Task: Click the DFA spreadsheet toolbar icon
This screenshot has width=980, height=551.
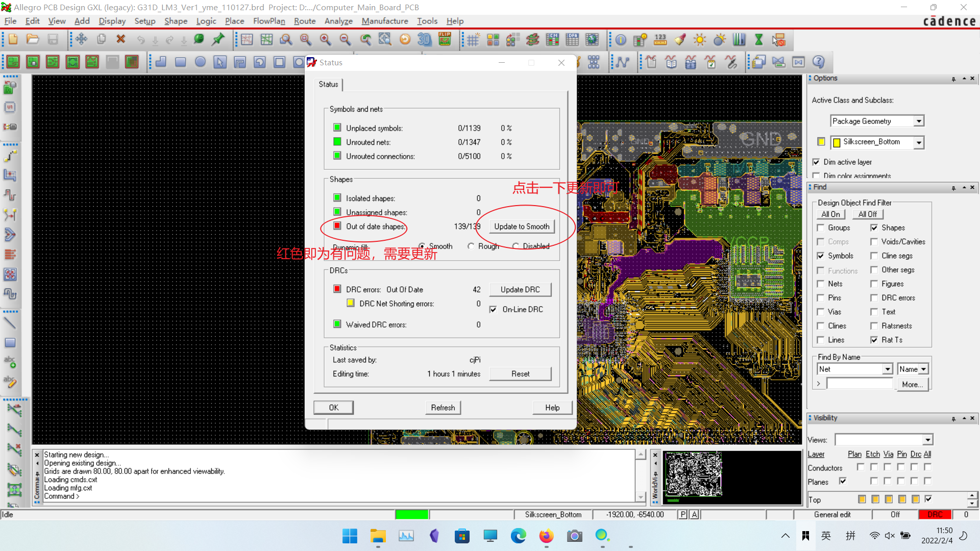Action: (x=572, y=39)
